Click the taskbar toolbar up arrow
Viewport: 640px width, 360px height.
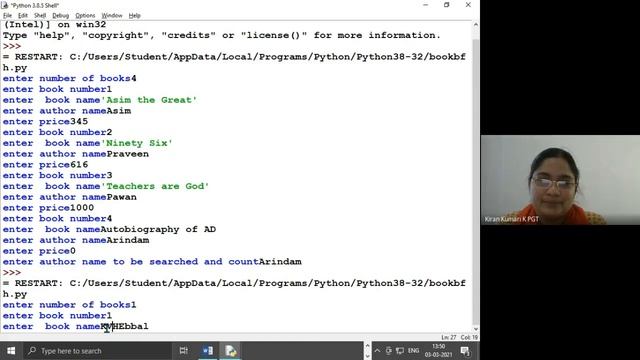pyautogui.click(x=367, y=346)
